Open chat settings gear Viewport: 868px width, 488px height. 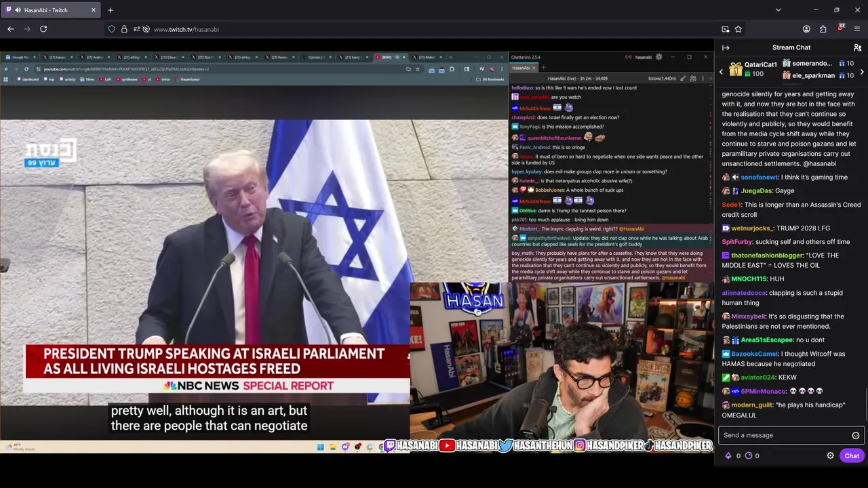[830, 455]
